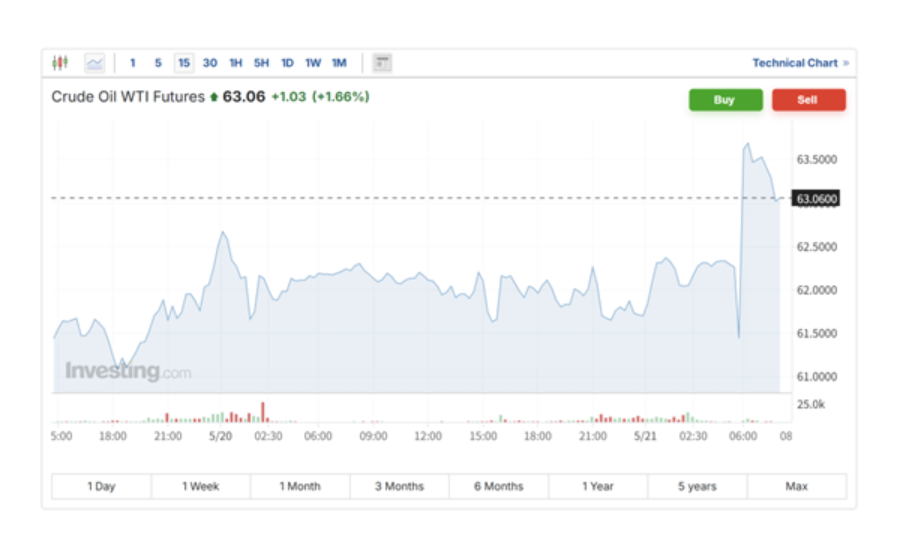
Task: Click the tallest red volume bar near 02:30
Action: click(263, 412)
